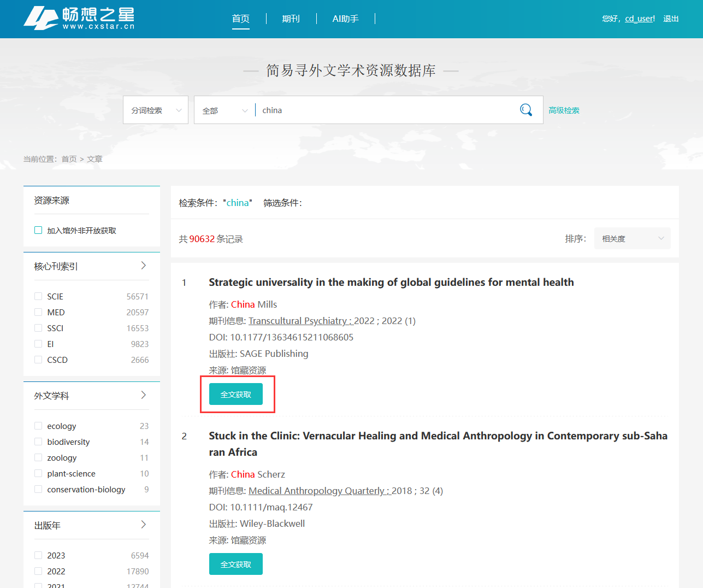The width and height of the screenshot is (703, 588).
Task: Select the ecology subject checkbox
Action: point(38,426)
